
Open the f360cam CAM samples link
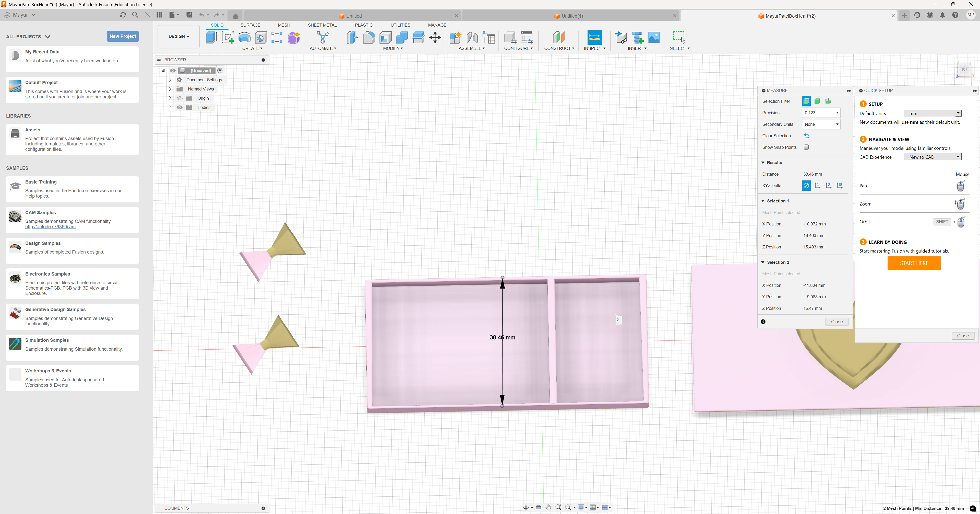50,226
